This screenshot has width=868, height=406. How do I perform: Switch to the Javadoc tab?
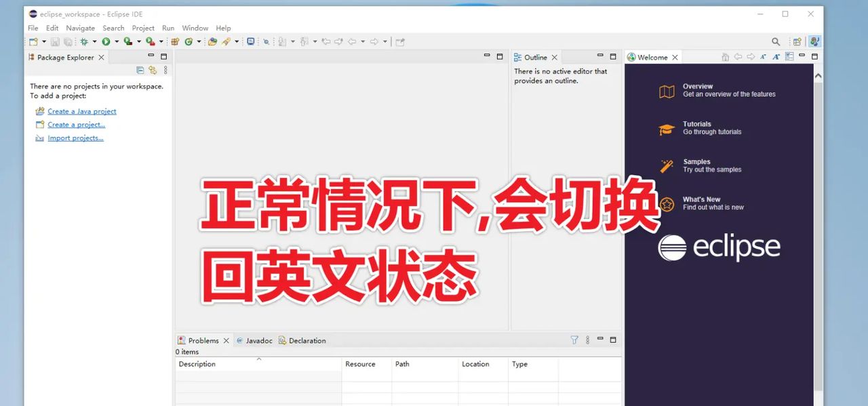point(258,341)
